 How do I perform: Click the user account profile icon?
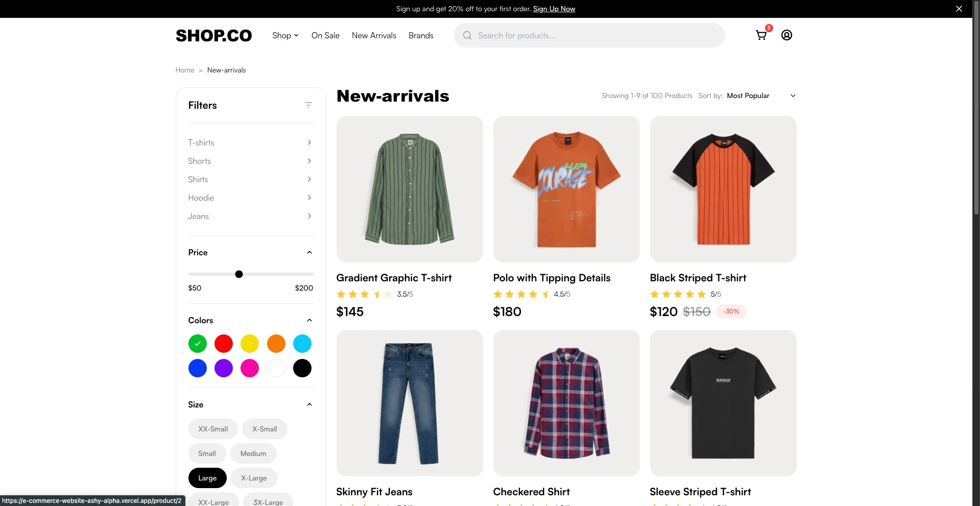tap(786, 35)
